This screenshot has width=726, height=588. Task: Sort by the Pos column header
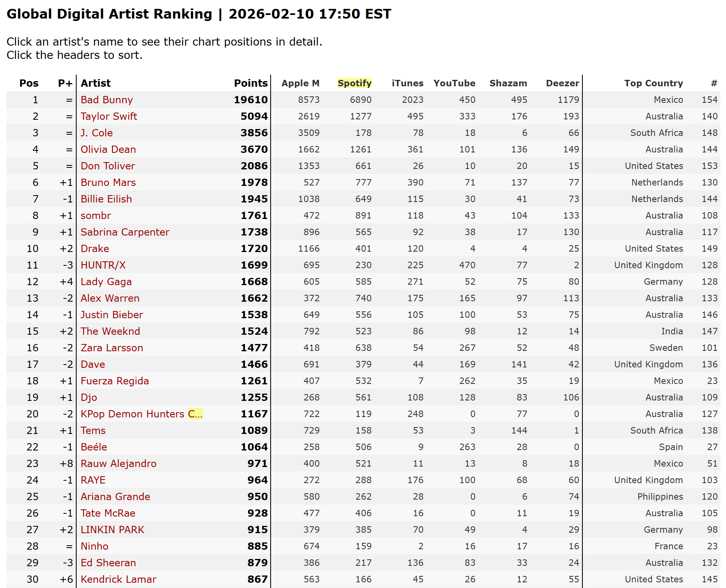29,83
